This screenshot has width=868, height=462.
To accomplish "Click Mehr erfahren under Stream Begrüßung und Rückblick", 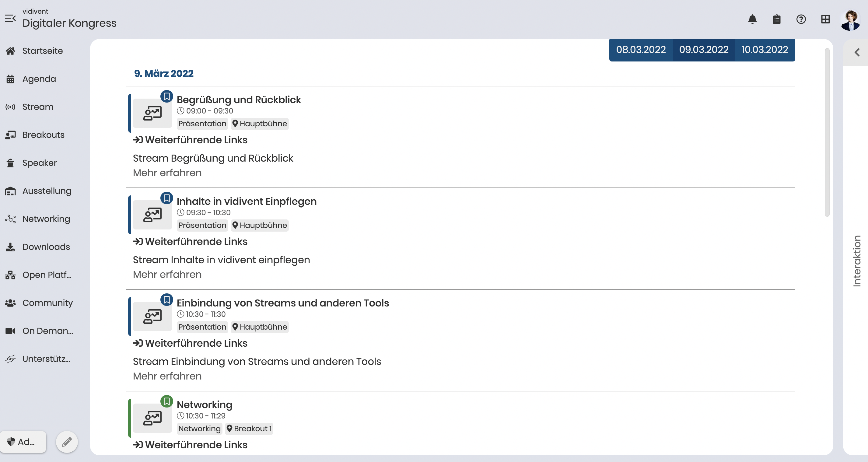I will (x=167, y=173).
